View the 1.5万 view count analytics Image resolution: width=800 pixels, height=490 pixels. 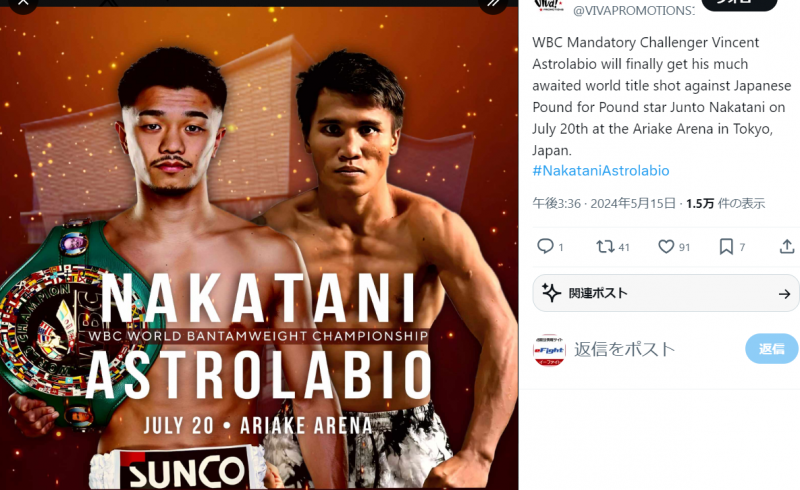coord(725,203)
